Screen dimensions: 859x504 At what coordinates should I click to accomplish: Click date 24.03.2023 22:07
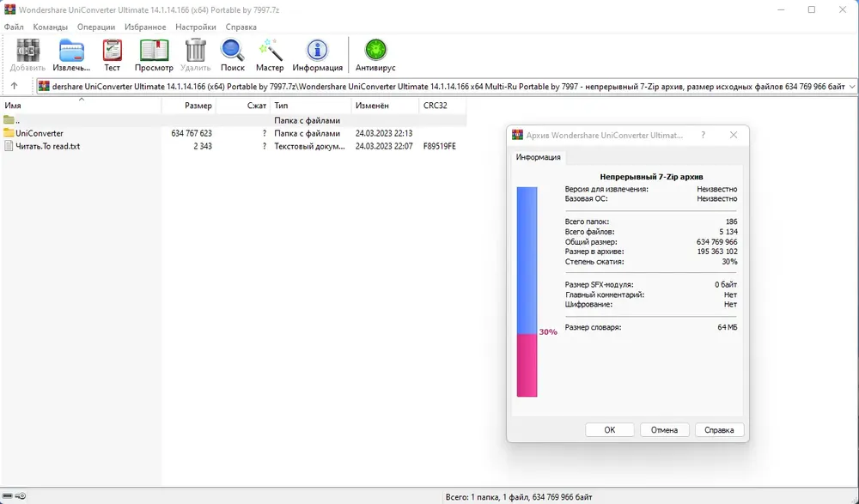[384, 146]
